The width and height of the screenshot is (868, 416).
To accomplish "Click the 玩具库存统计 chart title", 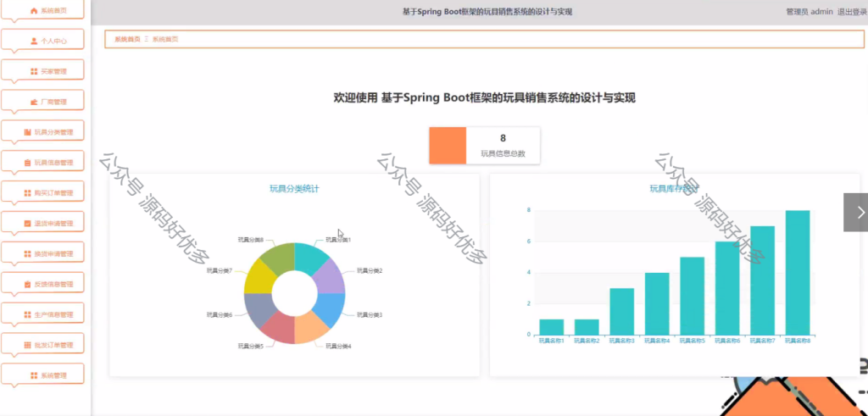I will point(674,189).
